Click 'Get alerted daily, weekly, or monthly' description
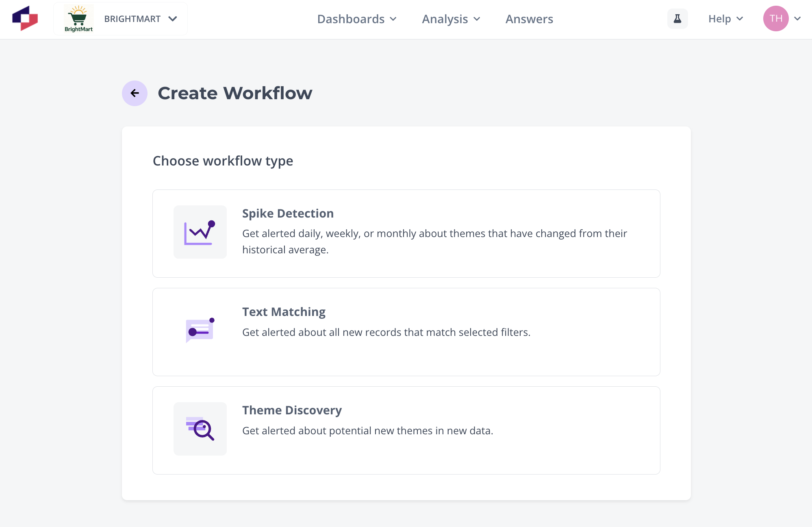 (434, 242)
